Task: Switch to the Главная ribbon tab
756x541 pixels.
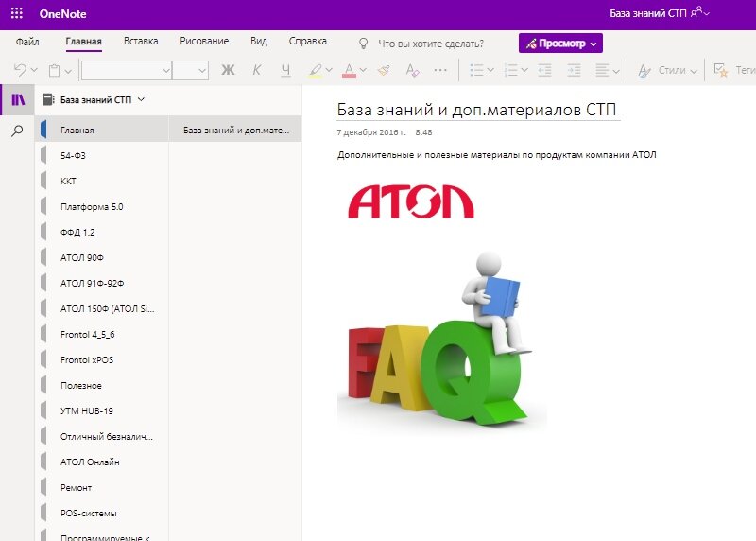Action: (83, 42)
